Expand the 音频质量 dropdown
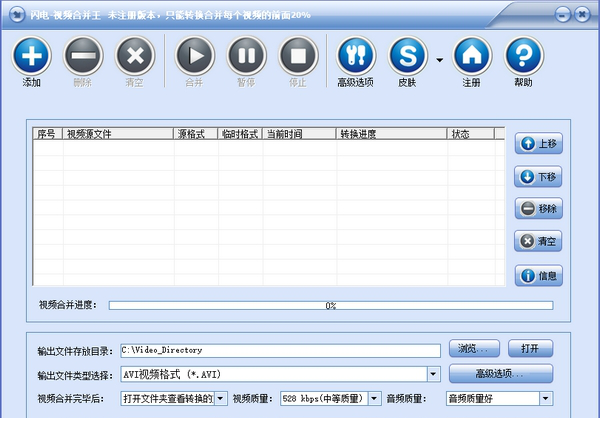The image size is (600, 434). pos(545,398)
